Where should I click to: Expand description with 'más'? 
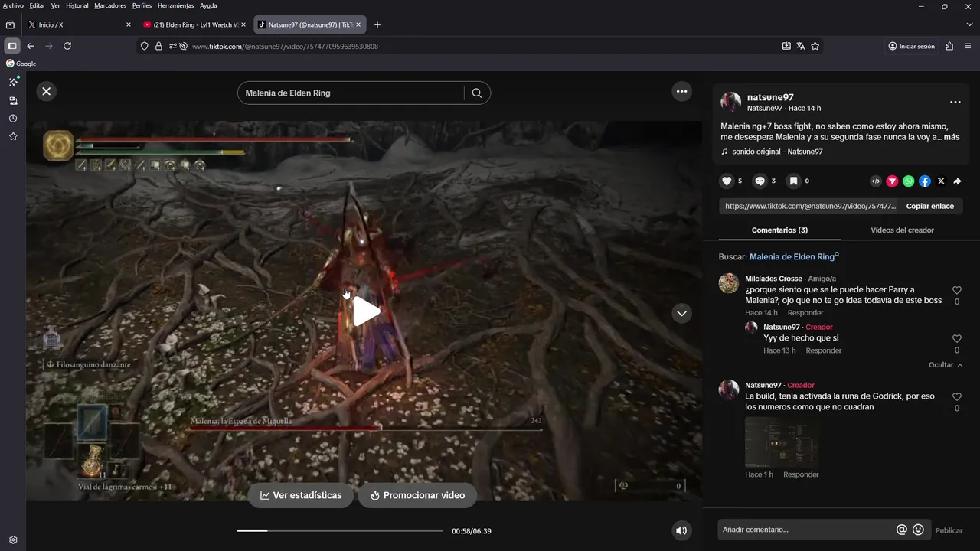pos(952,137)
